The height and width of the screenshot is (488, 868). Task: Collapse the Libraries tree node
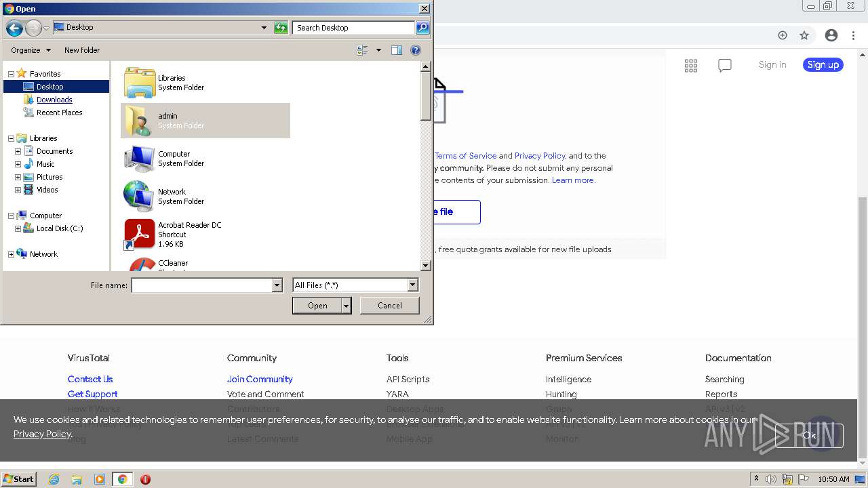[x=11, y=138]
